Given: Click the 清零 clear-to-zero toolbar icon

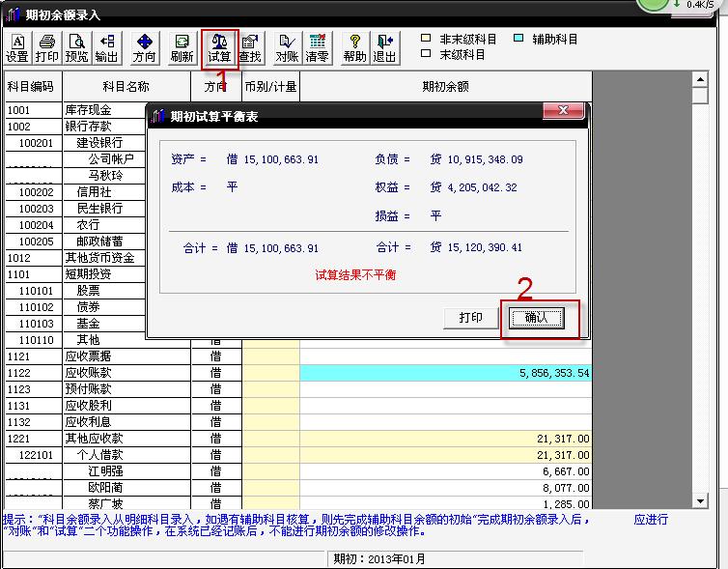Looking at the screenshot, I should (x=318, y=48).
